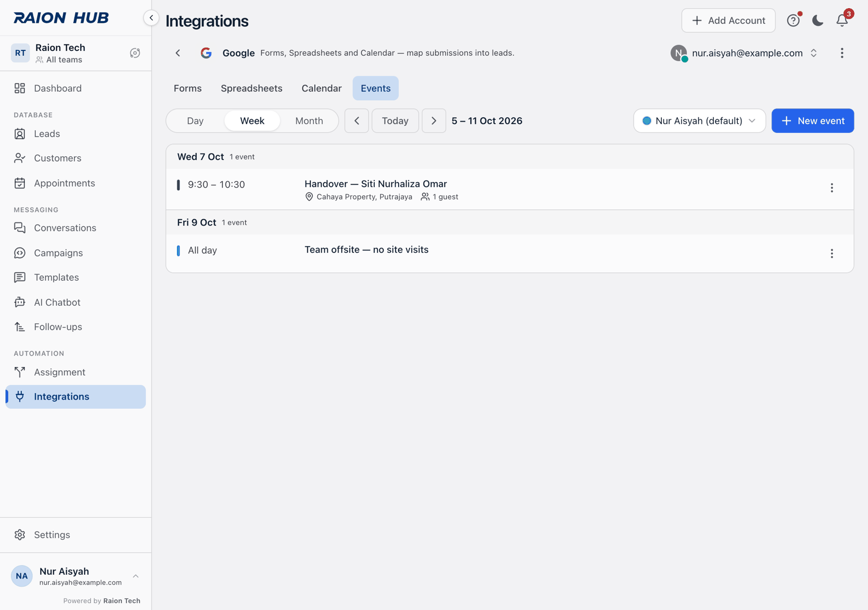The width and height of the screenshot is (868, 610).
Task: Switch to the Calendar tab
Action: [x=322, y=88]
